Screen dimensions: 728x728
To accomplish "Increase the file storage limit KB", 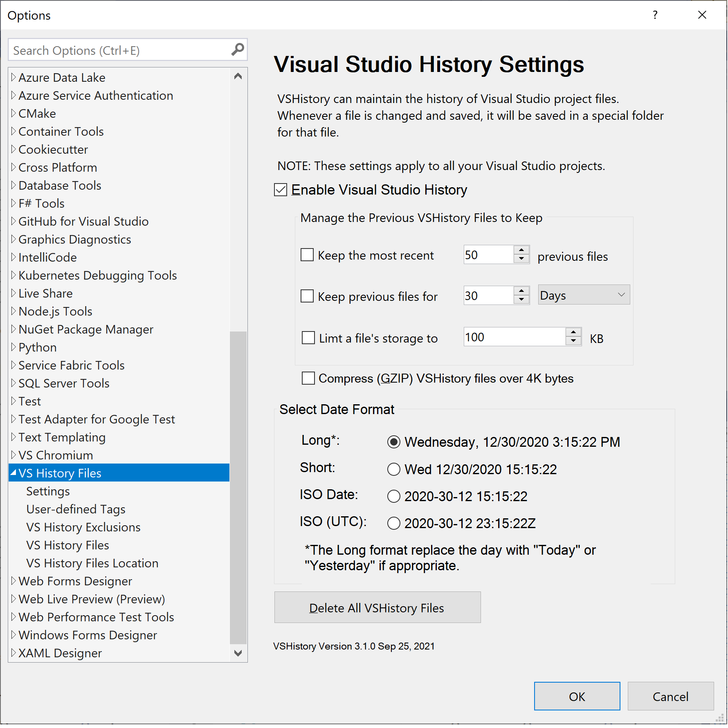I will tap(573, 332).
